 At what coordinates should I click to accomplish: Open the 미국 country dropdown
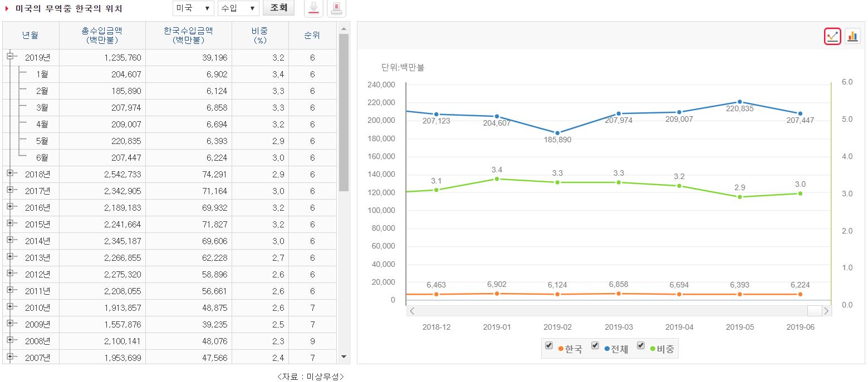tap(193, 8)
